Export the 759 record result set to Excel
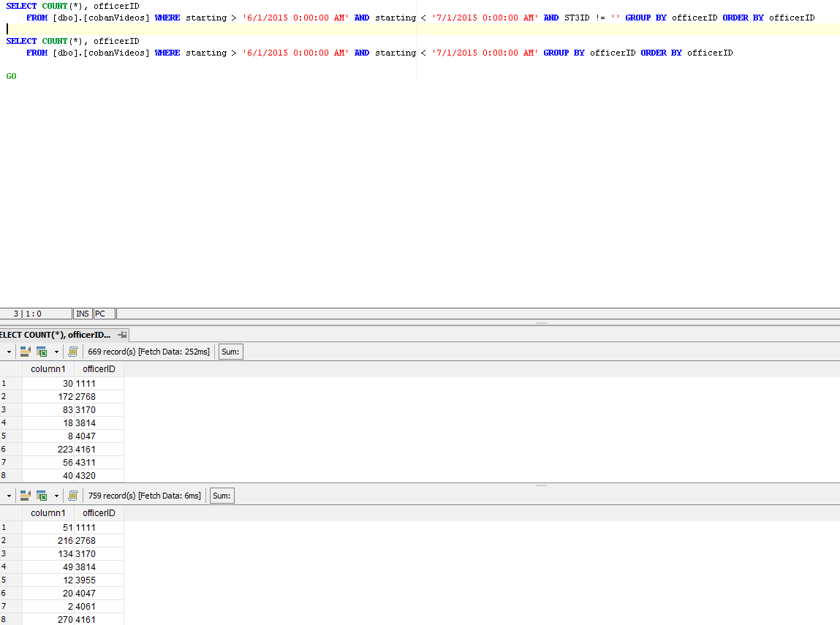The width and height of the screenshot is (840, 625). point(41,496)
